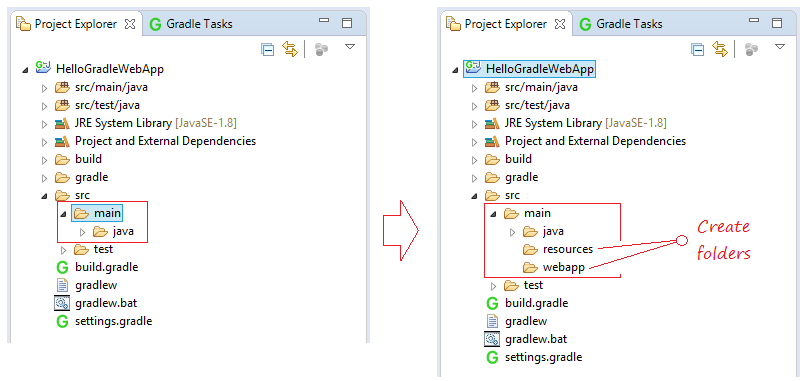Open View Menu triangle in right Project Explorer
Image resolution: width=808 pixels, height=381 pixels.
780,47
